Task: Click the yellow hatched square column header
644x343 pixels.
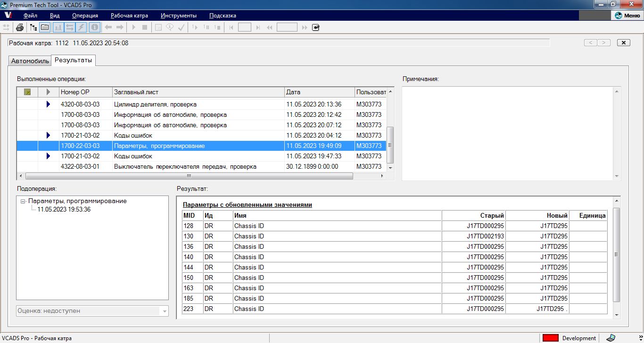Action: 27,92
